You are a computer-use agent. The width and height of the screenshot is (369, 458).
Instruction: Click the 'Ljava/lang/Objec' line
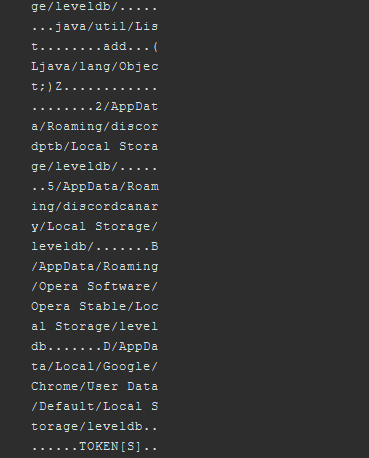coord(95,67)
